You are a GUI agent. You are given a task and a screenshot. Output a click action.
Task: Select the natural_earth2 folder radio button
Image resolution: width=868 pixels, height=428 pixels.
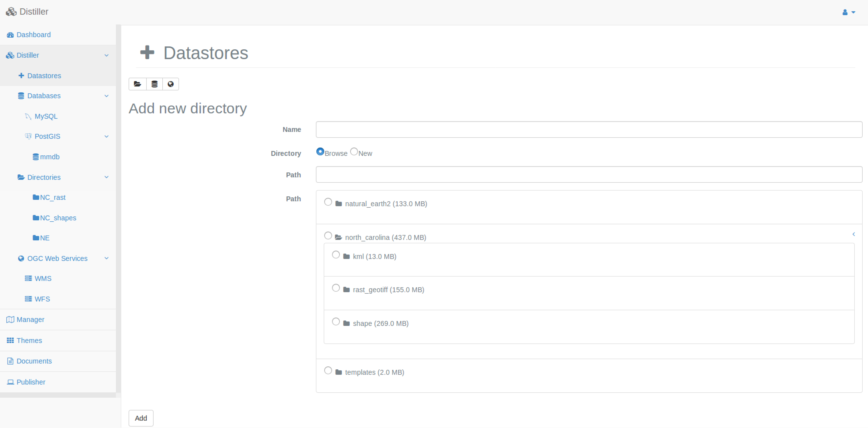coord(328,202)
